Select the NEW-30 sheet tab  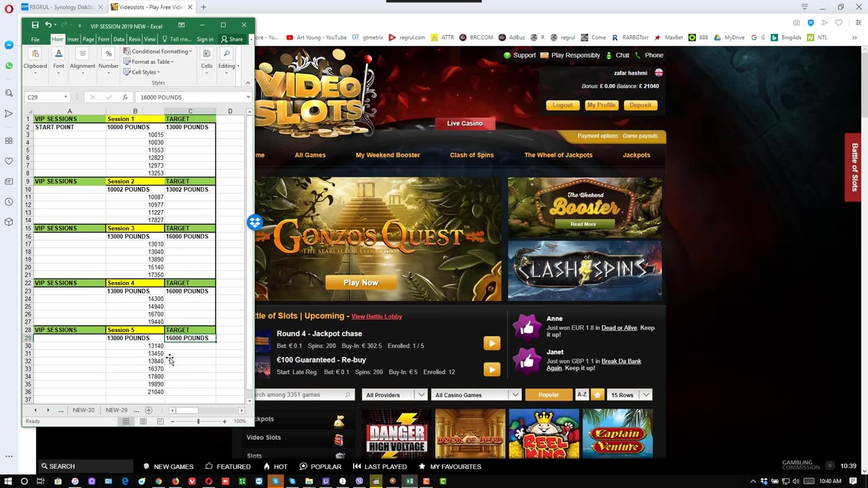(x=83, y=410)
